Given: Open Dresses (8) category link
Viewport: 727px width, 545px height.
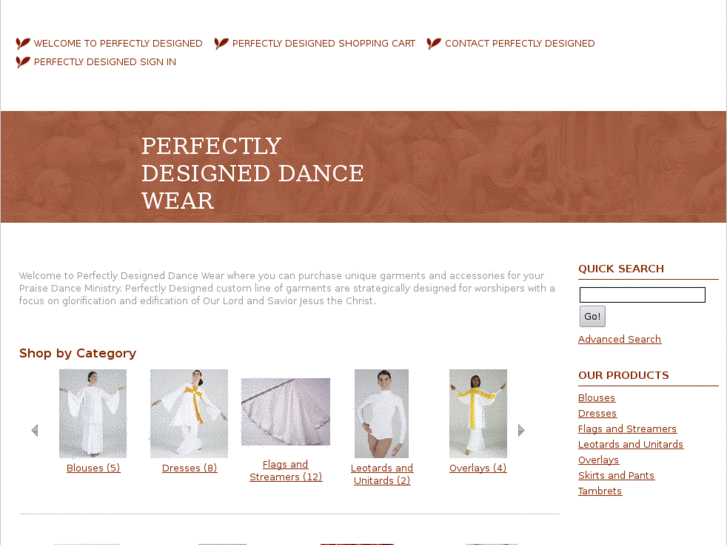Looking at the screenshot, I should point(190,468).
